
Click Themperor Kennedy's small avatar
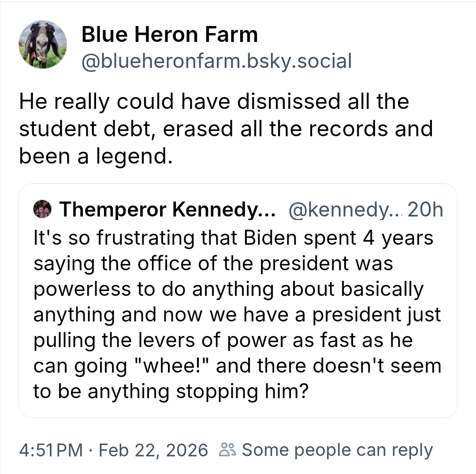pyautogui.click(x=43, y=209)
